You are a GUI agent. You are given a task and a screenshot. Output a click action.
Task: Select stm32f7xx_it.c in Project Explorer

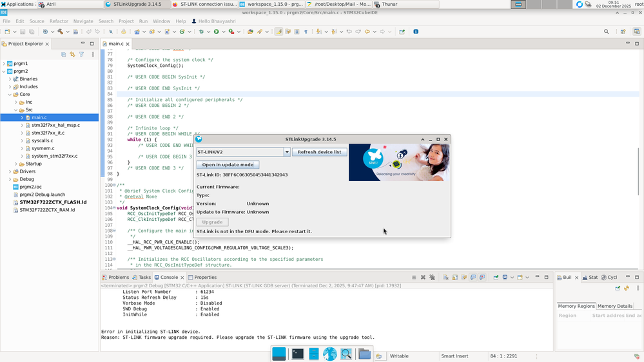point(48,133)
